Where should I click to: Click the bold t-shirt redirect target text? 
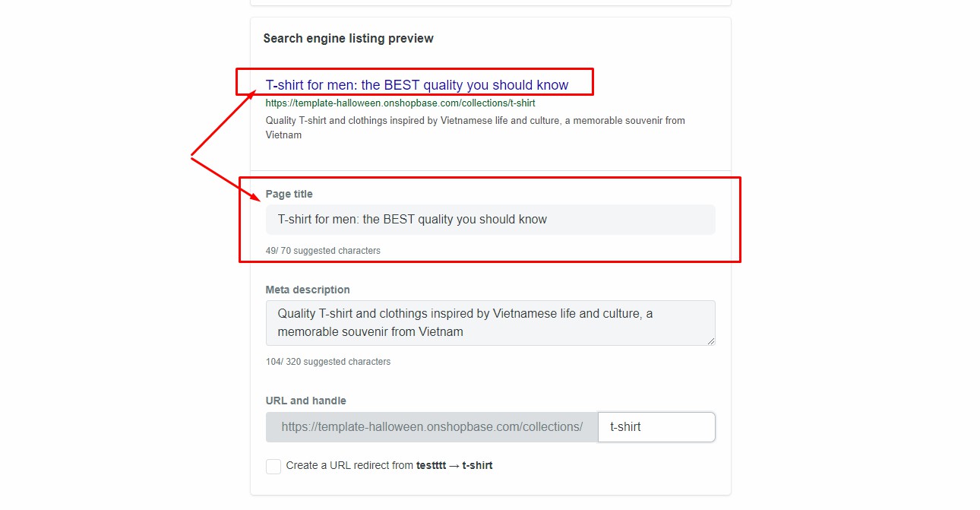pyautogui.click(x=477, y=465)
